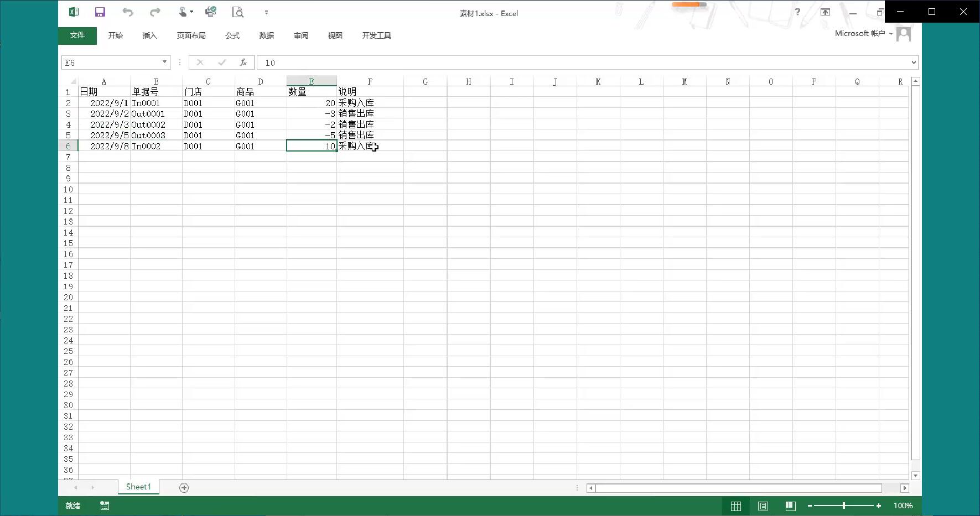Switch to Page Layout view
Image resolution: width=980 pixels, height=516 pixels.
[763, 505]
